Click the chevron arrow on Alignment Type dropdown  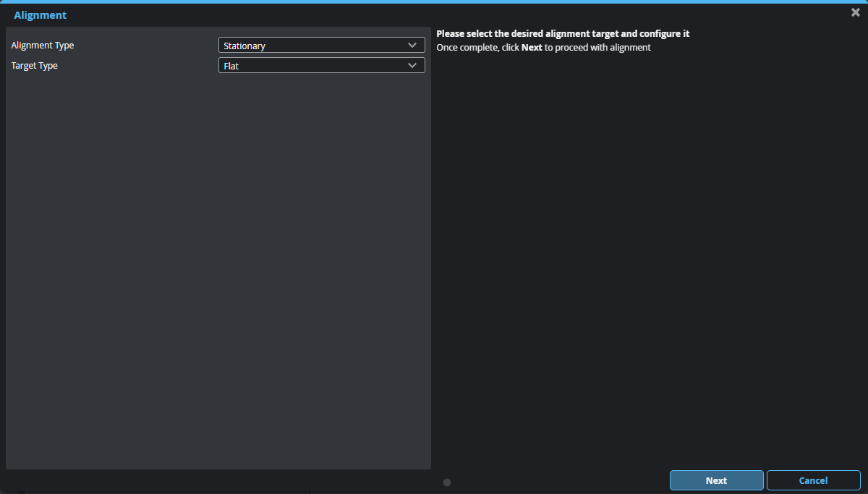[412, 46]
